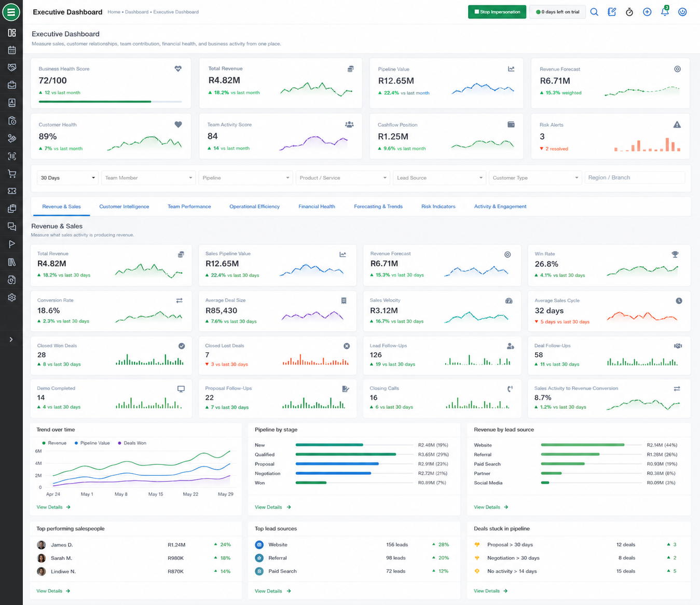Open View Details under Top lead sources

point(273,591)
